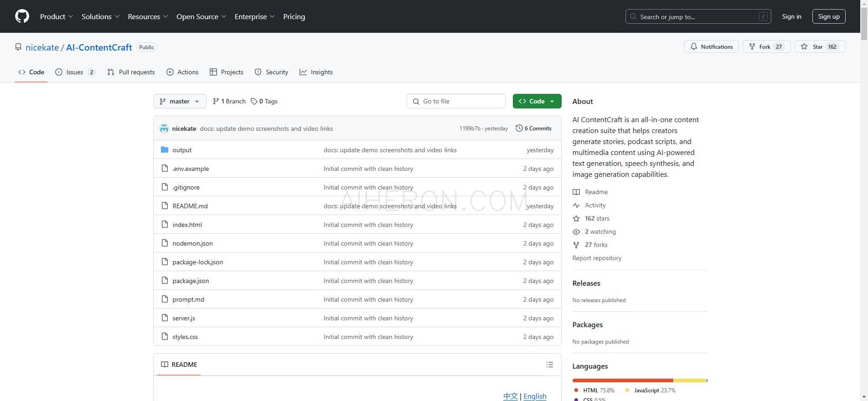This screenshot has width=868, height=401.
Task: Click the page vertical scrollbar
Action: click(x=864, y=200)
